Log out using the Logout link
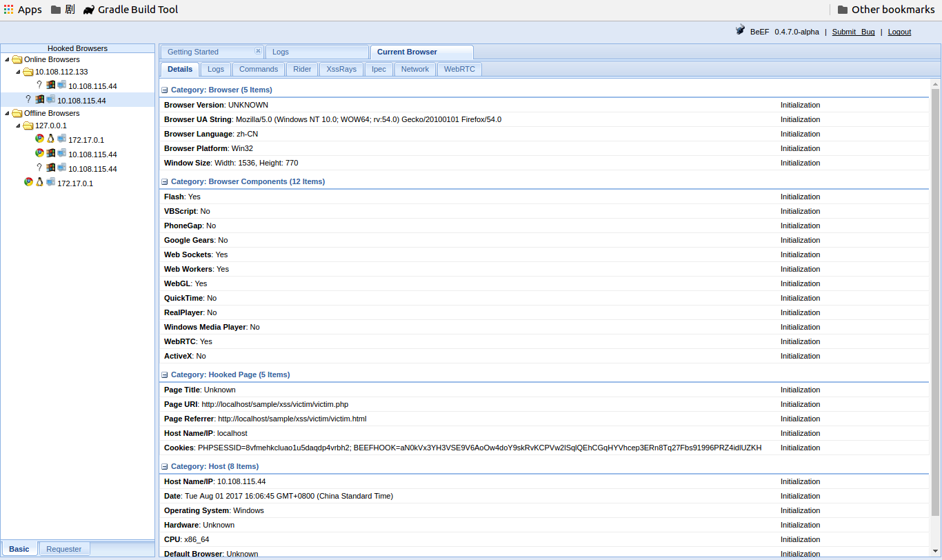 coord(899,32)
